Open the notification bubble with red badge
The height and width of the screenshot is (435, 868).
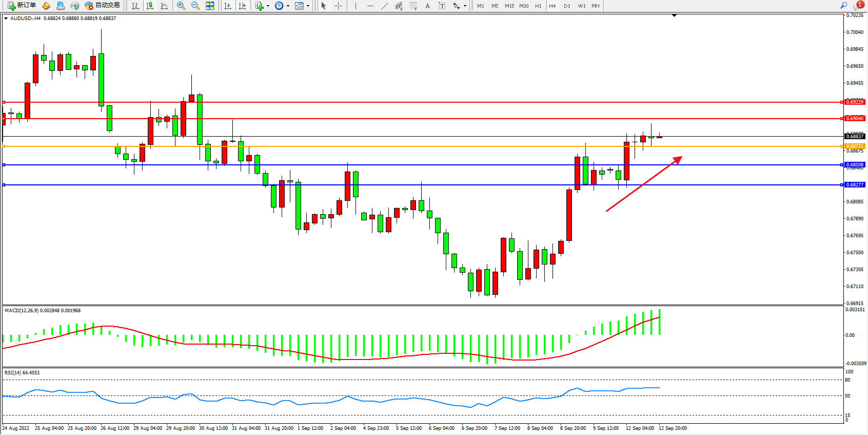(x=858, y=6)
